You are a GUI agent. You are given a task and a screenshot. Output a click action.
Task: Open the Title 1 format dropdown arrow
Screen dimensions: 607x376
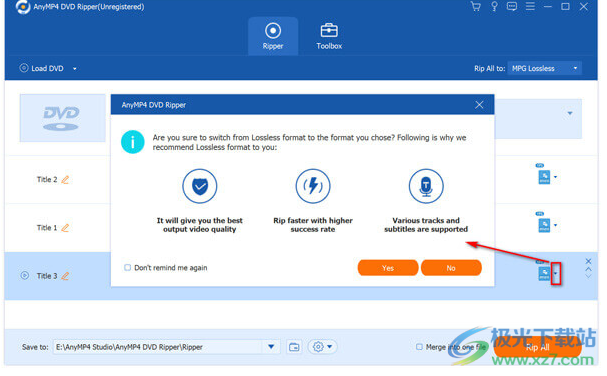pos(556,225)
